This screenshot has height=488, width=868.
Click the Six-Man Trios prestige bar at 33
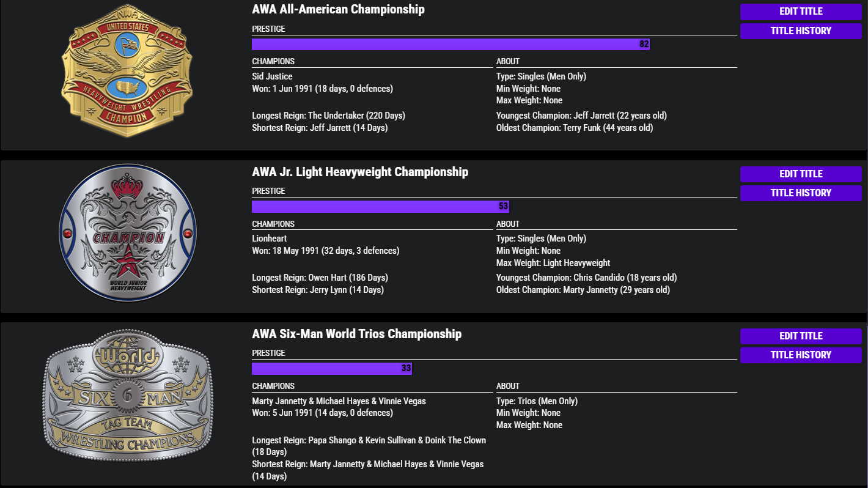[x=332, y=369]
